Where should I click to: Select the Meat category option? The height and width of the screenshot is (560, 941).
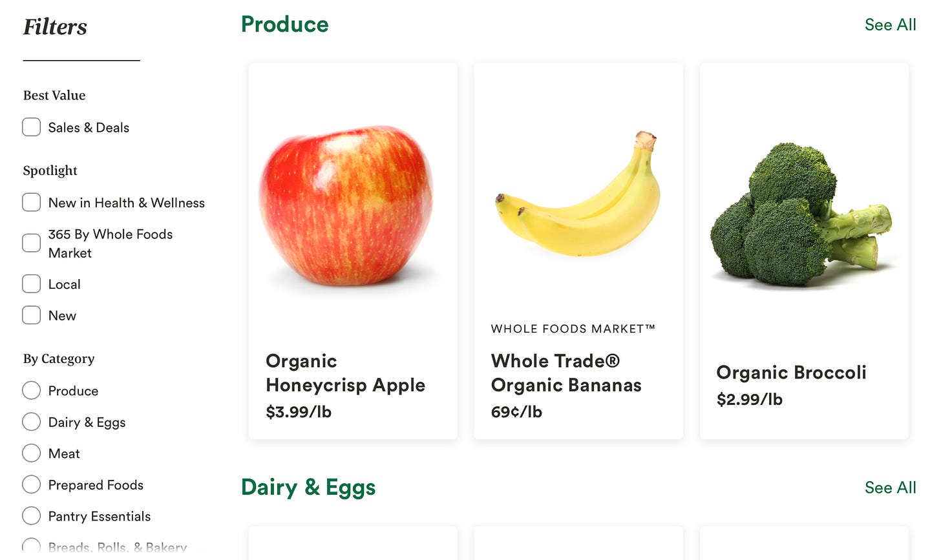tap(31, 453)
